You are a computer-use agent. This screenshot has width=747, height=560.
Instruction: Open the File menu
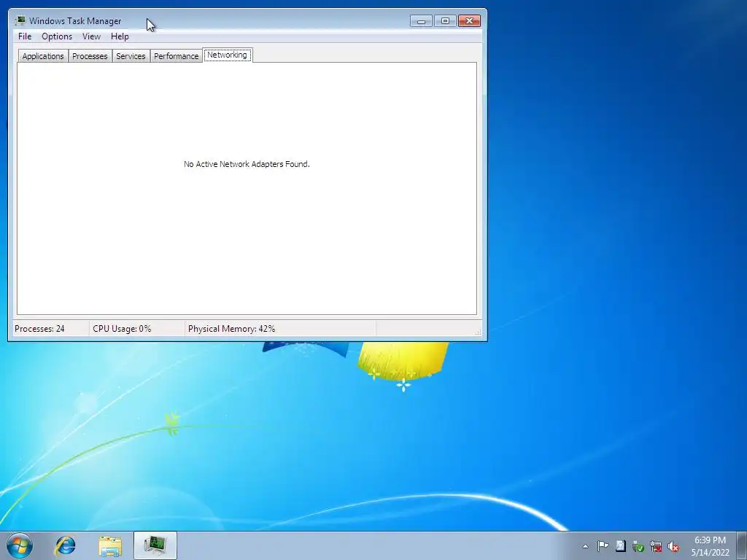tap(25, 36)
